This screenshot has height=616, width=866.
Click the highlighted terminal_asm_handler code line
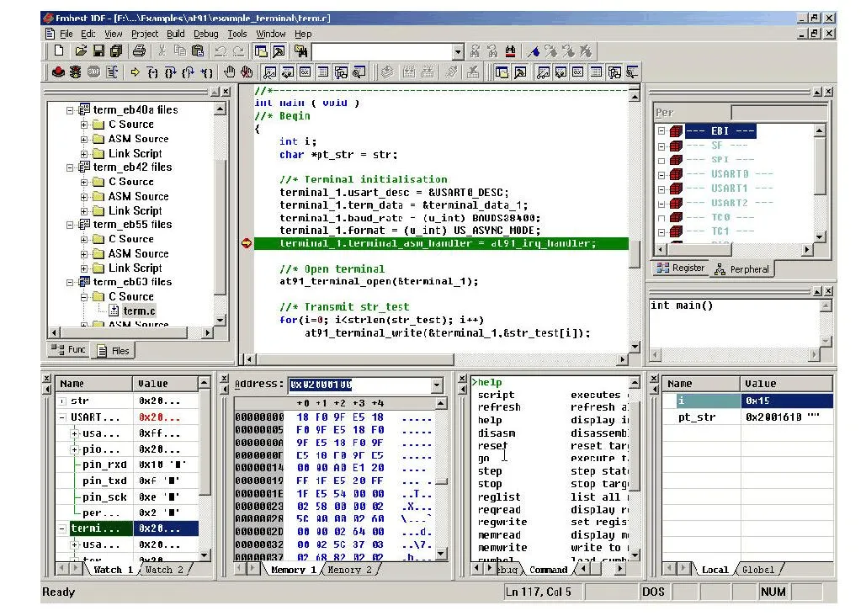point(441,244)
